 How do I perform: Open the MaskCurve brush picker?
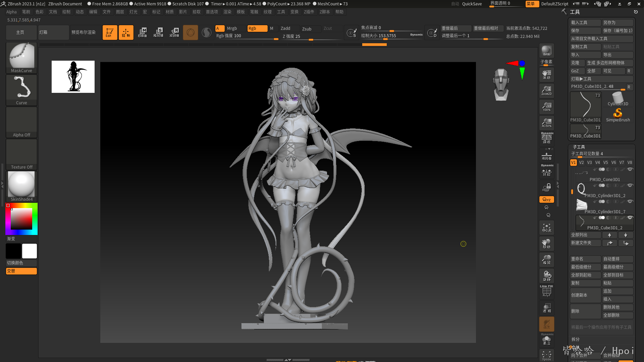tap(21, 58)
